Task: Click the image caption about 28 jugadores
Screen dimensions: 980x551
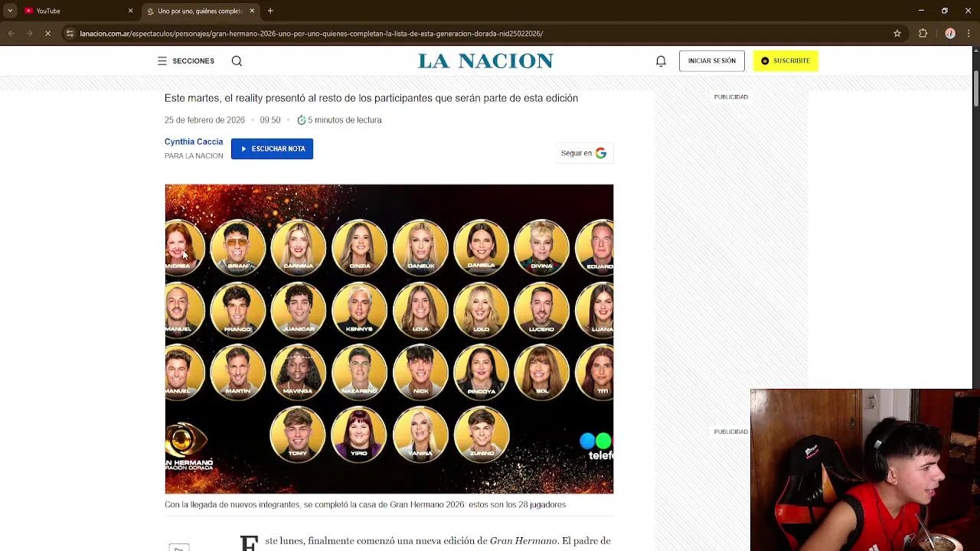Action: pos(365,505)
